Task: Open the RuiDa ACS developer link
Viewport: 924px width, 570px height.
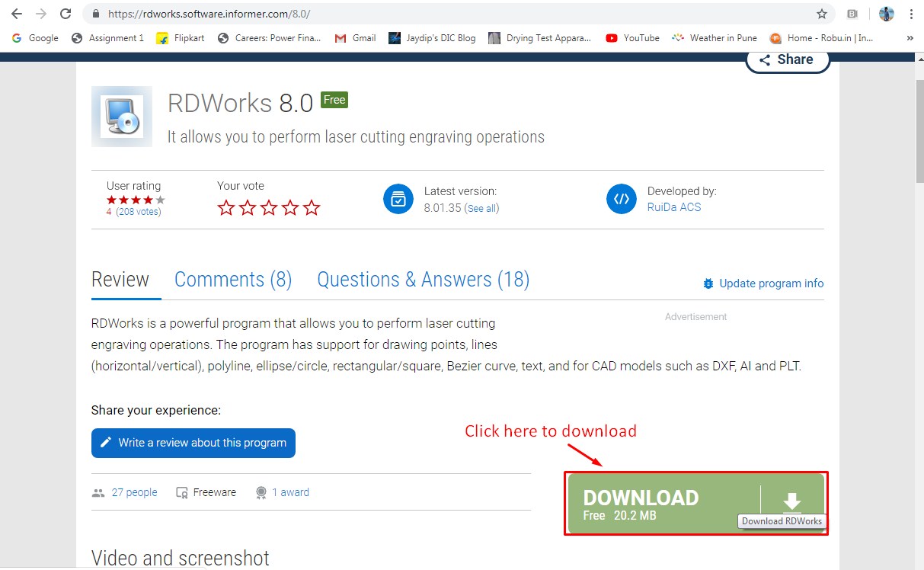Action: [674, 207]
